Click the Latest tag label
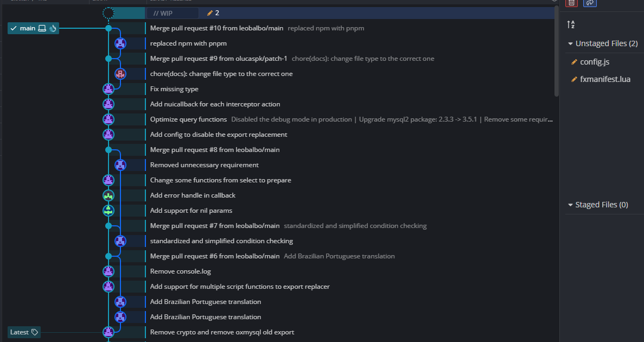This screenshot has width=644, height=342. point(23,332)
